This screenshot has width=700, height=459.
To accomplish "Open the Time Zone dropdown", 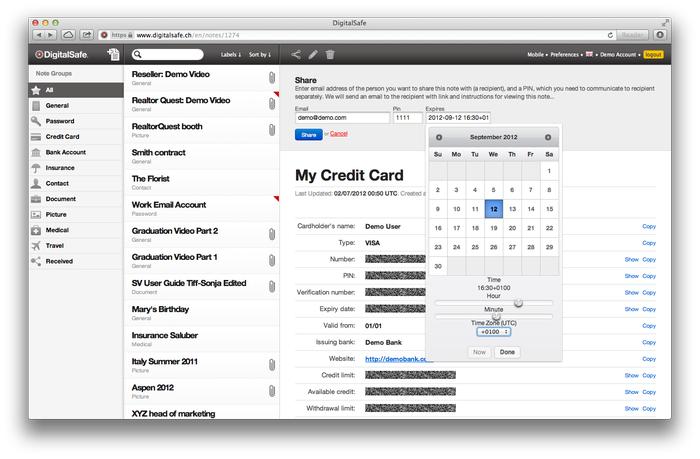I will (493, 332).
